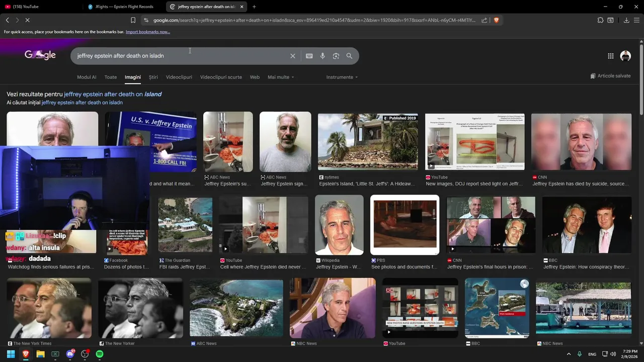Open the share icon in address bar
The width and height of the screenshot is (644, 362).
[484, 20]
